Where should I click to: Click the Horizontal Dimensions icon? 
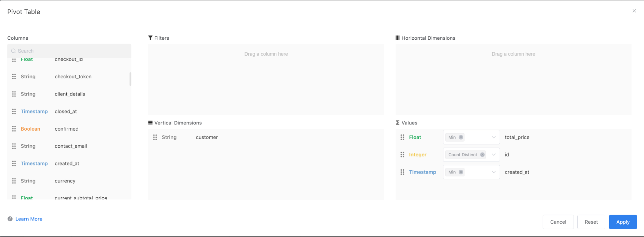(x=398, y=38)
